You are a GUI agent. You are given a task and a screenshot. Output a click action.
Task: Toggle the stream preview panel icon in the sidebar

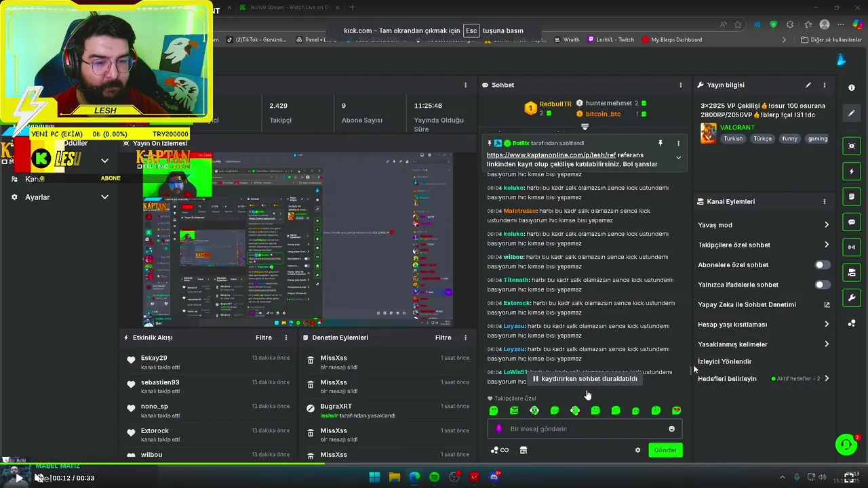click(x=852, y=146)
